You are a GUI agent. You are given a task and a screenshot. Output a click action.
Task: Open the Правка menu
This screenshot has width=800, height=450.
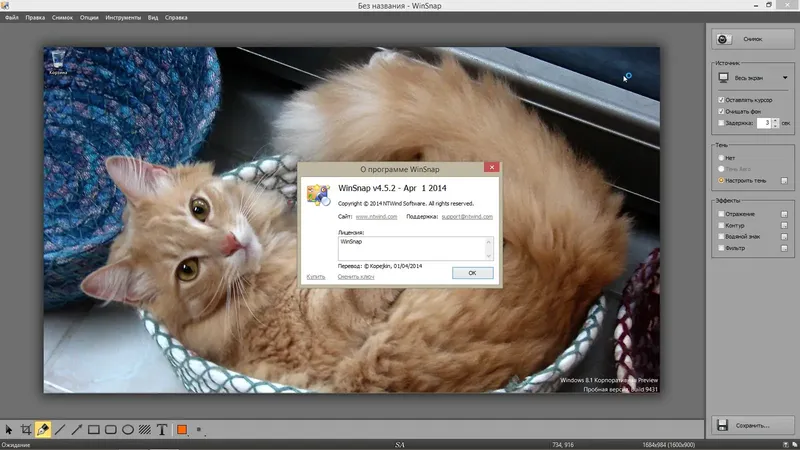click(35, 17)
